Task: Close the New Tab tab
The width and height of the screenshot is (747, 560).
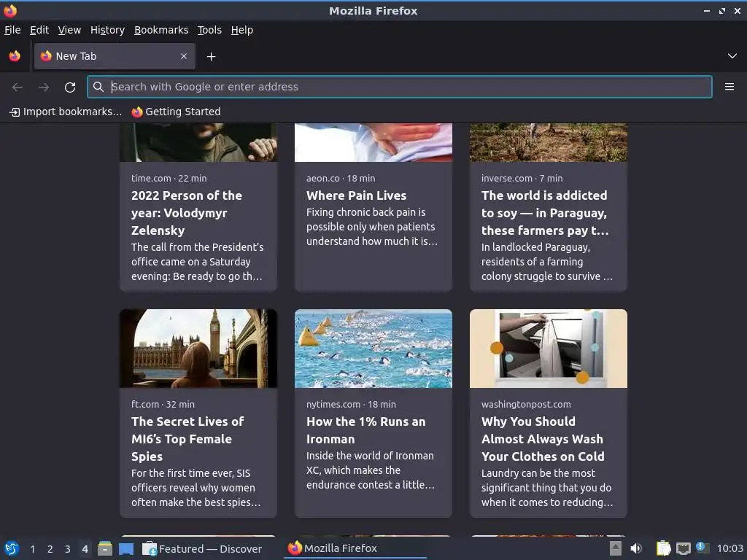Action: (x=184, y=56)
